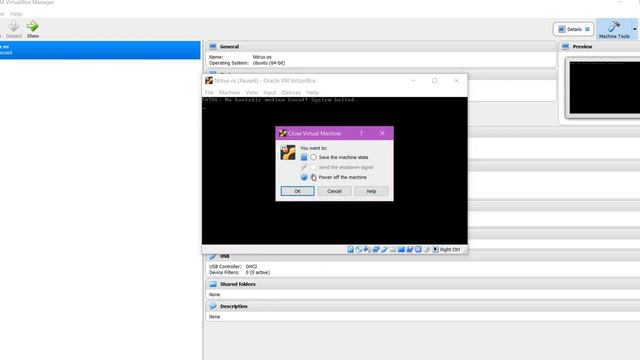Image resolution: width=640 pixels, height=360 pixels.
Task: Open Help menu in VirtualBox Manager menu bar
Action: click(16, 14)
